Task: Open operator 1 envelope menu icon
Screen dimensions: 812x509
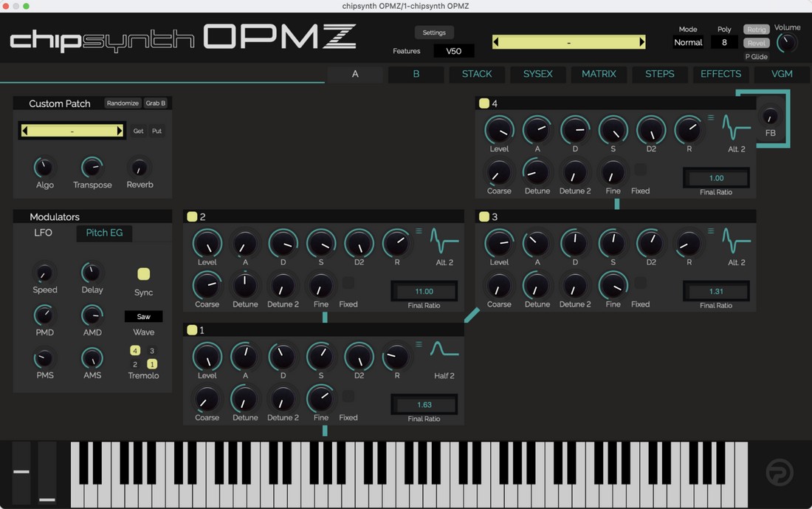Action: pyautogui.click(x=419, y=344)
